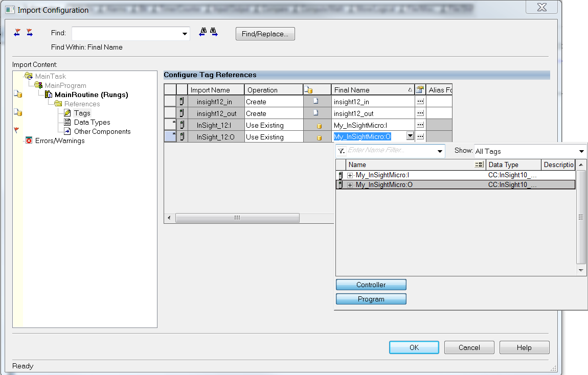Image resolution: width=588 pixels, height=375 pixels.
Task: Click ellipsis properties button for insight12_in
Action: click(420, 102)
